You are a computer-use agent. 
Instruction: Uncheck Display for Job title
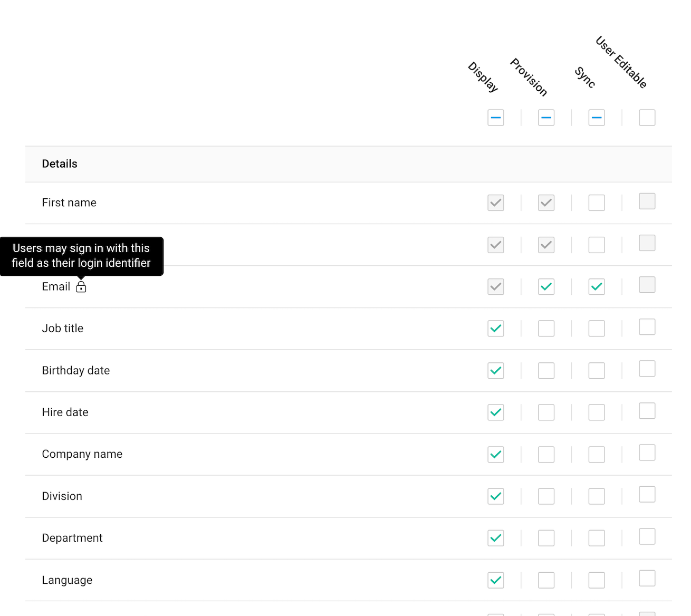[x=496, y=329]
